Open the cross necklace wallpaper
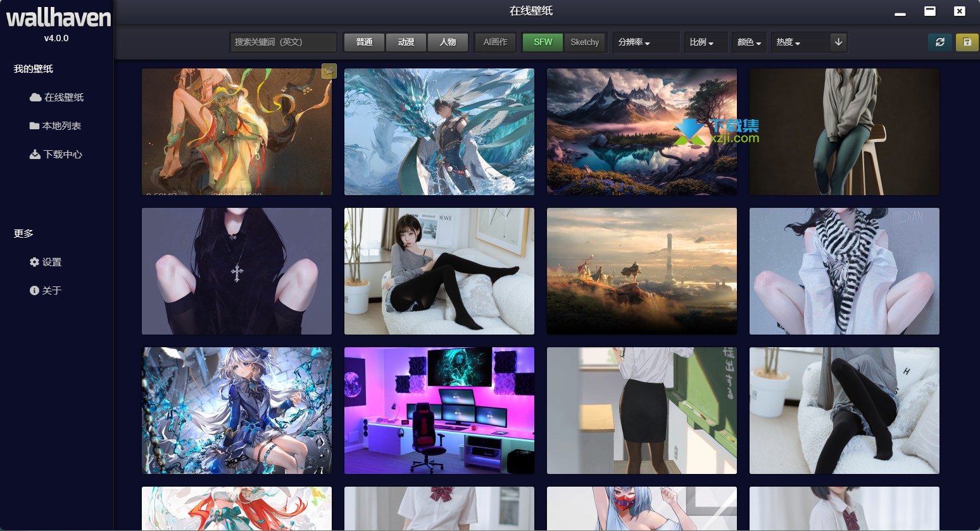Image resolution: width=980 pixels, height=531 pixels. point(237,271)
